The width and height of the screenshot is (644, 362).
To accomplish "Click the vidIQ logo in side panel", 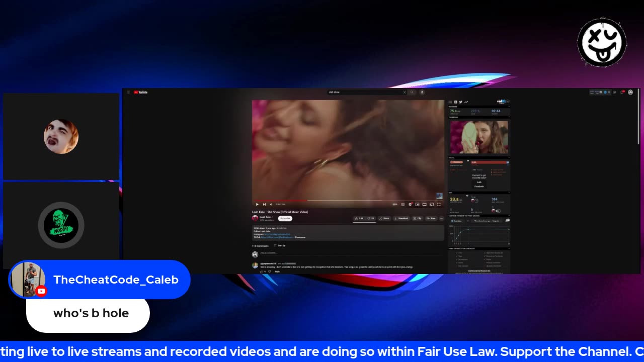I will 501,102.
